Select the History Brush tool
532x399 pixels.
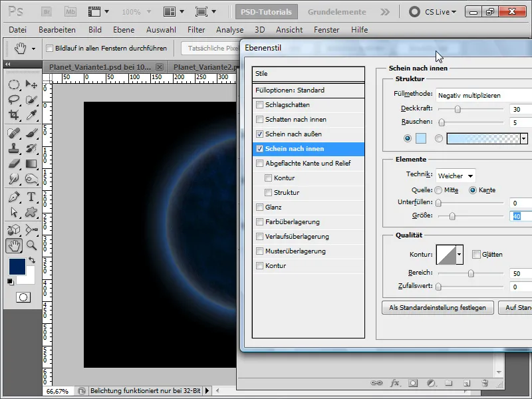click(x=31, y=148)
